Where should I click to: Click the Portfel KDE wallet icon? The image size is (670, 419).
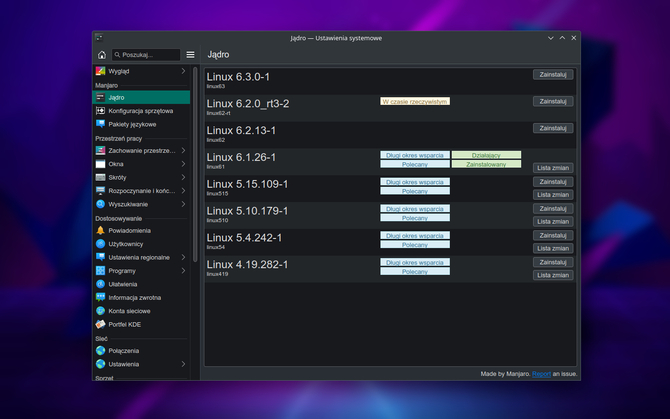click(x=100, y=324)
